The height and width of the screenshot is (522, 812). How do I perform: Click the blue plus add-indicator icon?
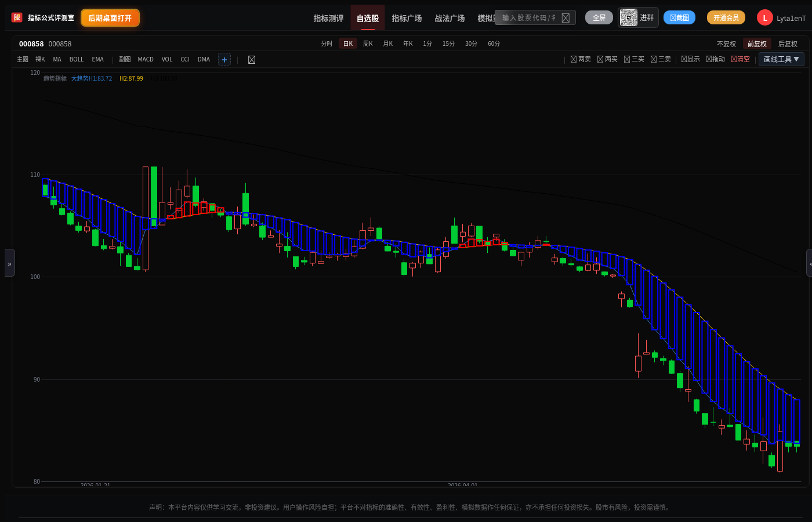[224, 59]
